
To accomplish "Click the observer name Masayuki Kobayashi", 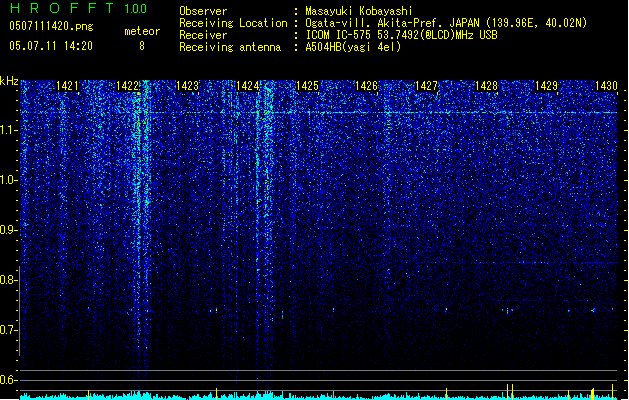I will tap(359, 11).
